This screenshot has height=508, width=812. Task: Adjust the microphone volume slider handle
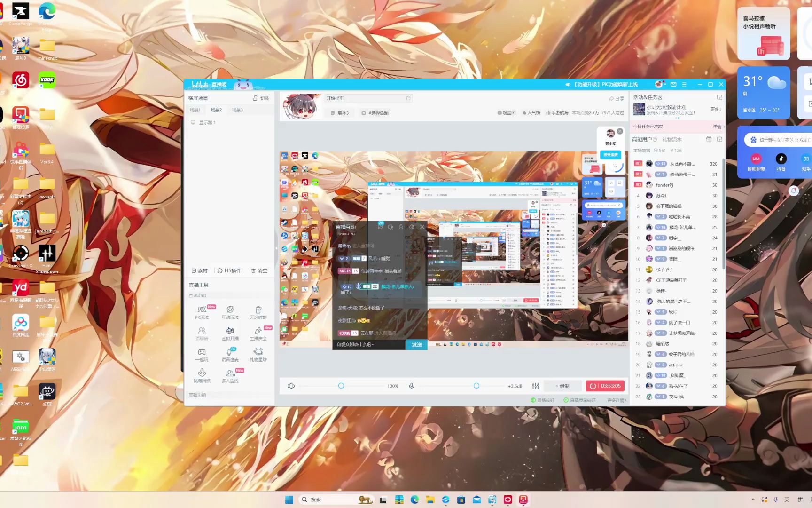[476, 386]
